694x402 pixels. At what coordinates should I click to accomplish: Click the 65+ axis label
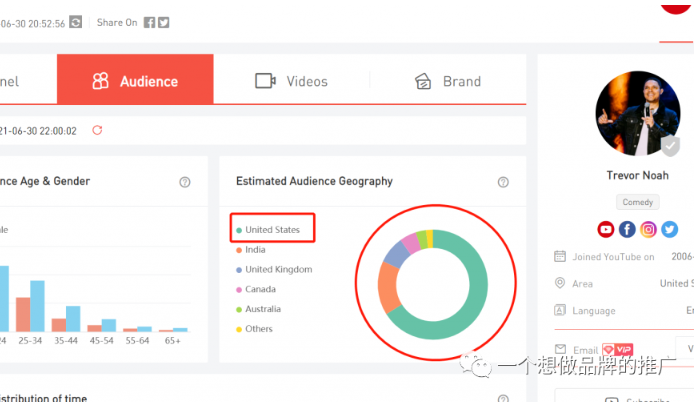(173, 341)
